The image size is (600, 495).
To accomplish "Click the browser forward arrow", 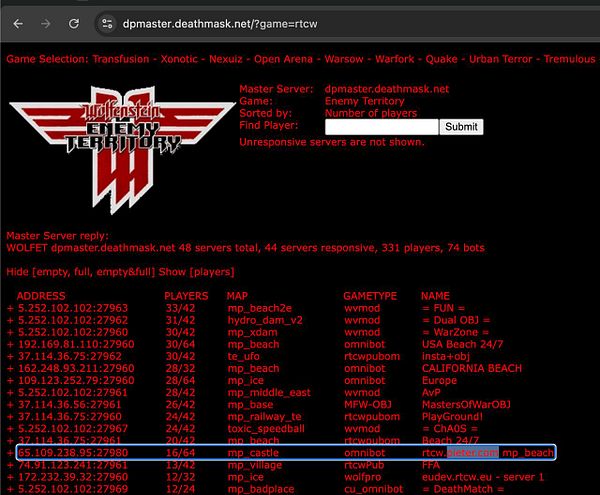I will [x=46, y=24].
